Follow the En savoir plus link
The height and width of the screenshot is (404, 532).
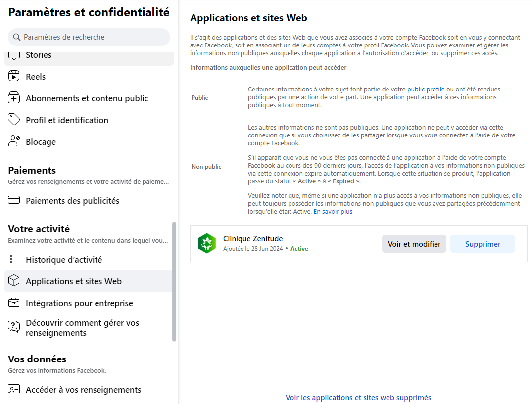(x=333, y=212)
